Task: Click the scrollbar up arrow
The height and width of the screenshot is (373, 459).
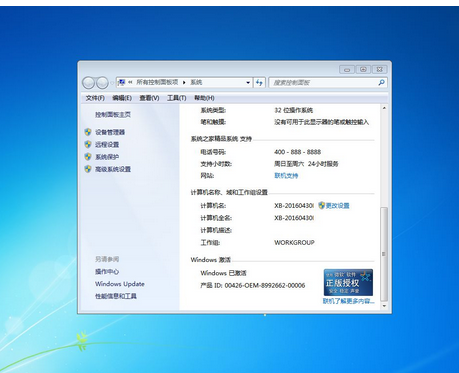Action: pyautogui.click(x=384, y=108)
